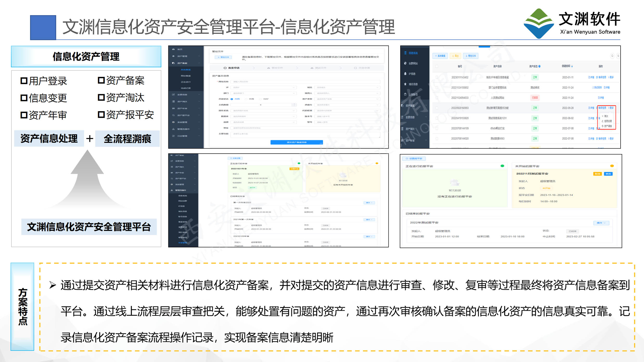Image resolution: width=644 pixels, height=362 pixels.
Task: Click the 资产报平安 icon in the filing form sidebar
Action: (x=174, y=115)
